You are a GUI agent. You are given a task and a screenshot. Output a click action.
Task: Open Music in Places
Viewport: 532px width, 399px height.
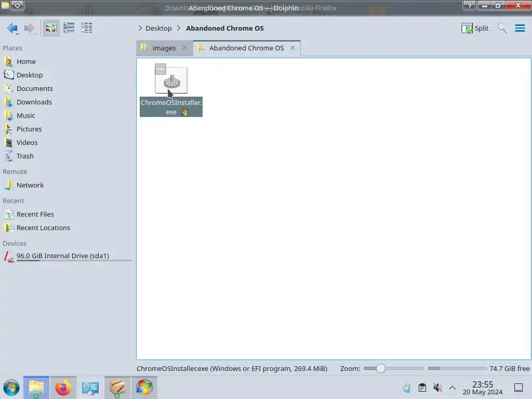(x=26, y=116)
